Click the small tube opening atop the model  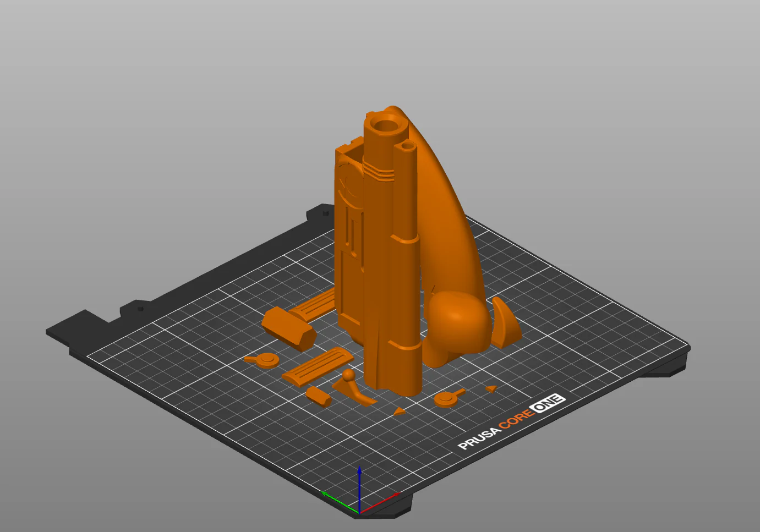point(407,146)
